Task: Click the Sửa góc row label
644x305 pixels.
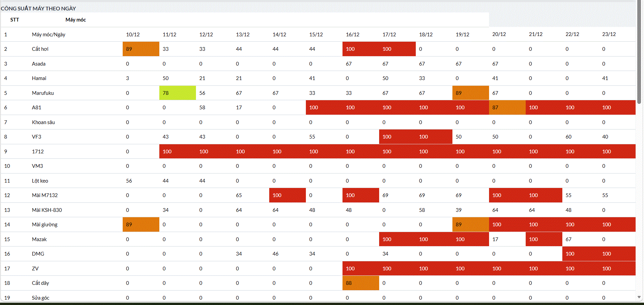Action: 41,298
